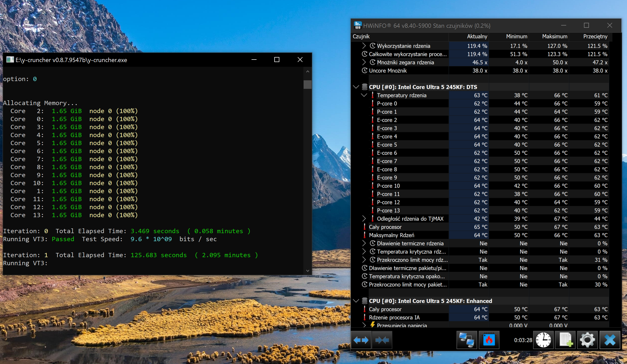Image resolution: width=627 pixels, height=364 pixels.
Task: Open sensor settings gear icon
Action: [587, 340]
